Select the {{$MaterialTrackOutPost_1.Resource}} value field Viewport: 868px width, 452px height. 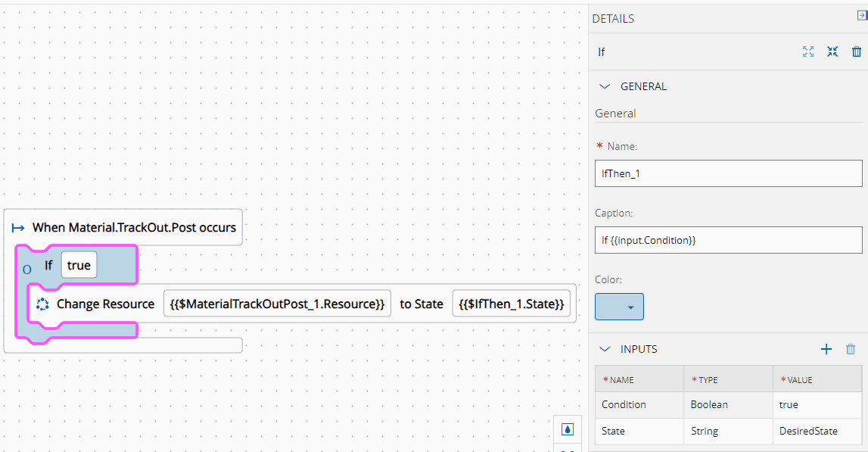pos(277,304)
